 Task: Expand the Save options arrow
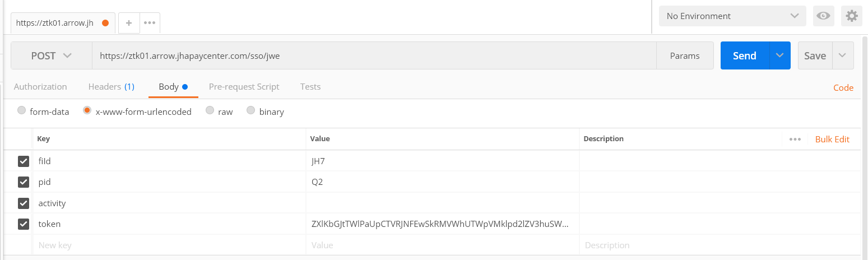click(842, 55)
